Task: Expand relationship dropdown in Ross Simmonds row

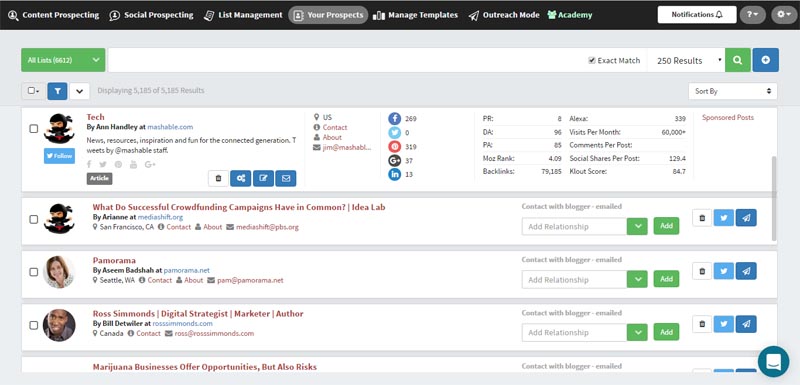Action: [637, 332]
